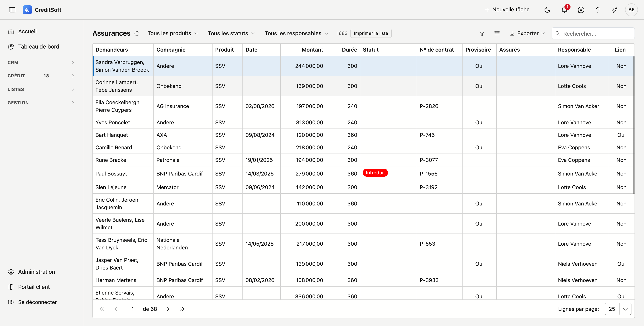Open notifications bell
644x326 pixels.
(564, 10)
